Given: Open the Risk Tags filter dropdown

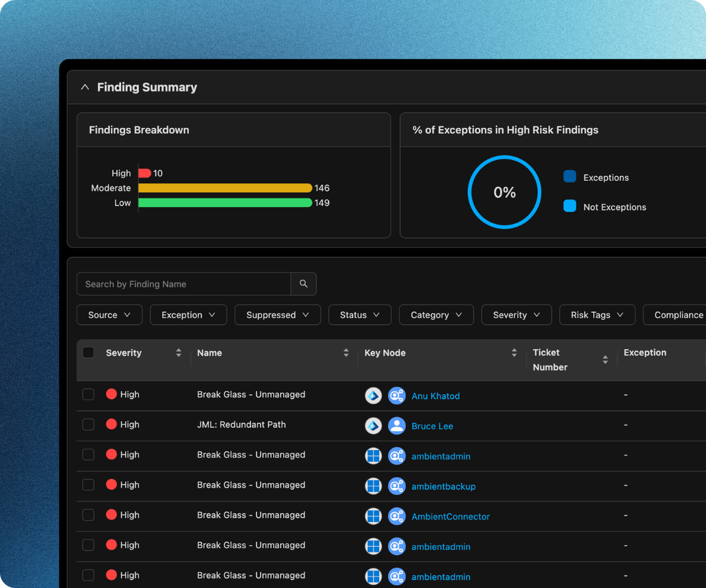Looking at the screenshot, I should pos(597,315).
